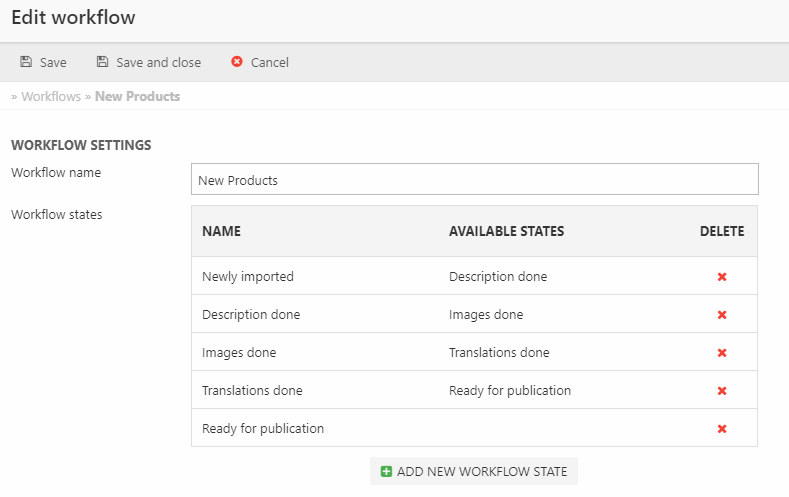This screenshot has height=497, width=789.
Task: Delete the Description done workflow state
Action: tap(722, 315)
